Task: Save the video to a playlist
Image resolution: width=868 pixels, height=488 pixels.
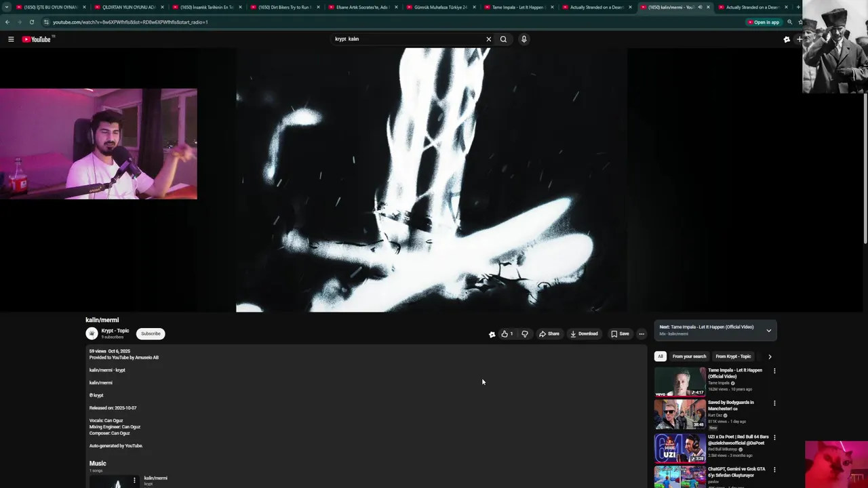Action: 620,333
